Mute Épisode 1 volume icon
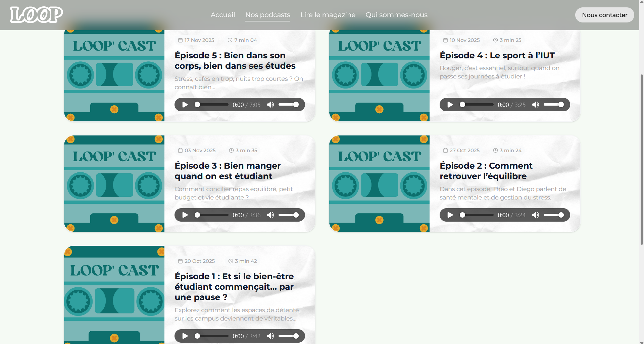 pyautogui.click(x=270, y=336)
